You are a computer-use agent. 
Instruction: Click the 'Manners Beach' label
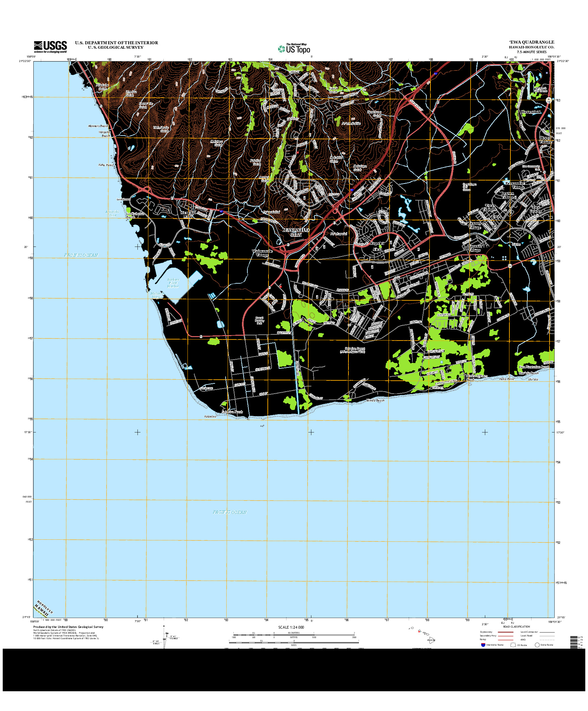(x=98, y=126)
